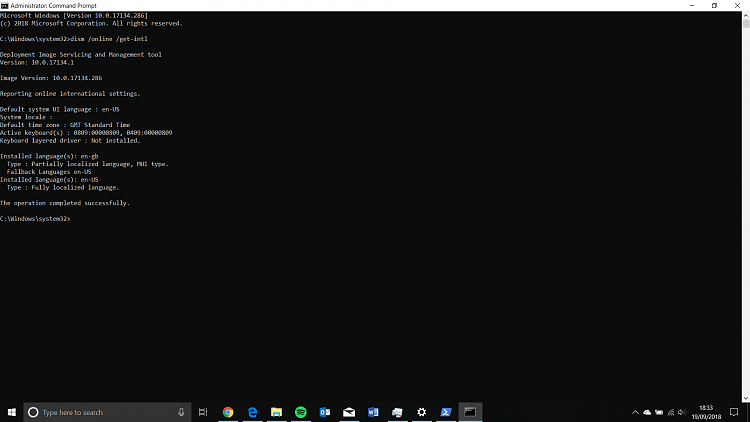Switch to PowerShell in the taskbar
The image size is (750, 422).
(446, 412)
